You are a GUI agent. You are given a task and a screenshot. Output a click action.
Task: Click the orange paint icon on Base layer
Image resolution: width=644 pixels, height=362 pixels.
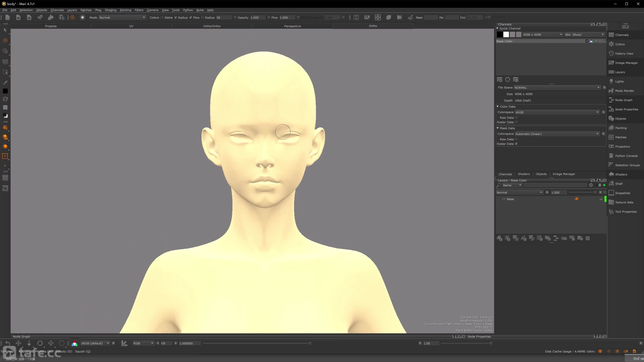click(x=576, y=199)
